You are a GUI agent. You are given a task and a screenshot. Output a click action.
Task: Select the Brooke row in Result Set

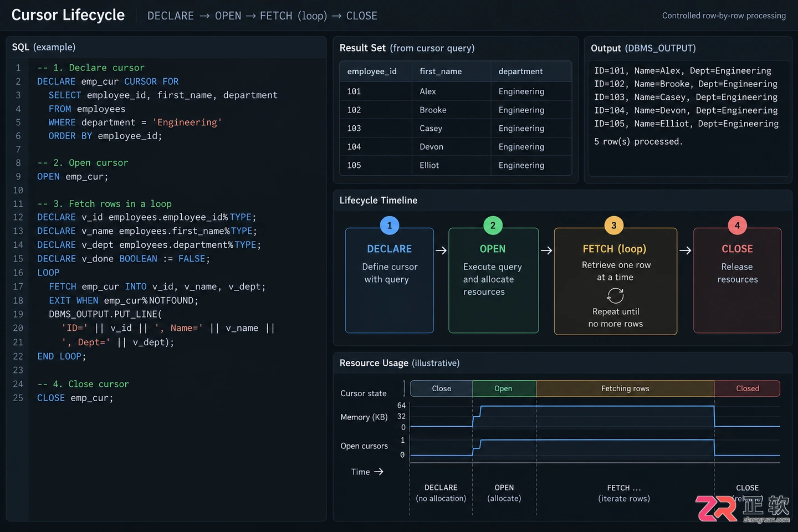pyautogui.click(x=456, y=110)
